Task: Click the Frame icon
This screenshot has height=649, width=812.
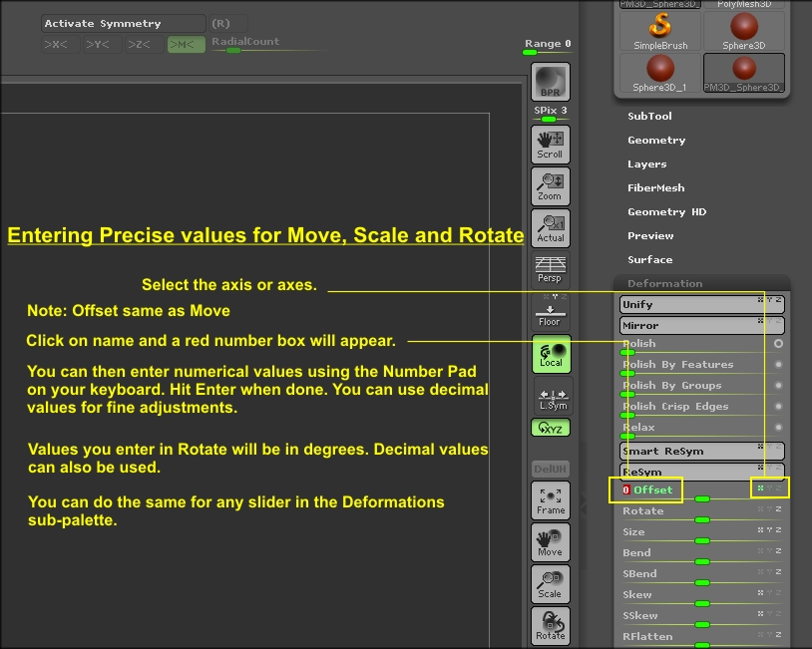Action: 550,500
